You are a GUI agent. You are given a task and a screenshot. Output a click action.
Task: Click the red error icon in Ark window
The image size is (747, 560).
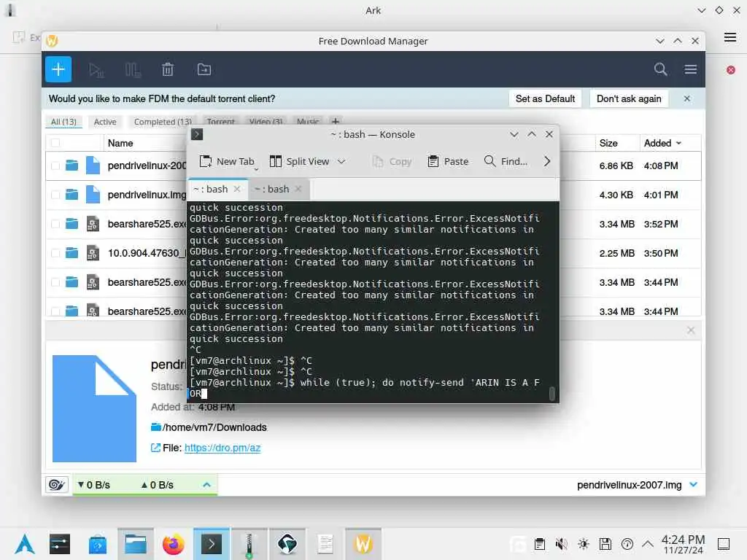(731, 70)
